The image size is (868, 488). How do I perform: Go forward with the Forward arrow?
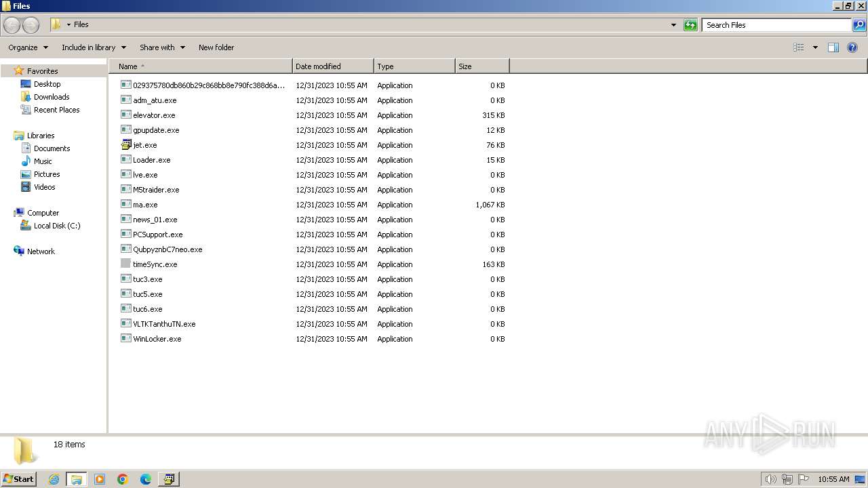31,25
